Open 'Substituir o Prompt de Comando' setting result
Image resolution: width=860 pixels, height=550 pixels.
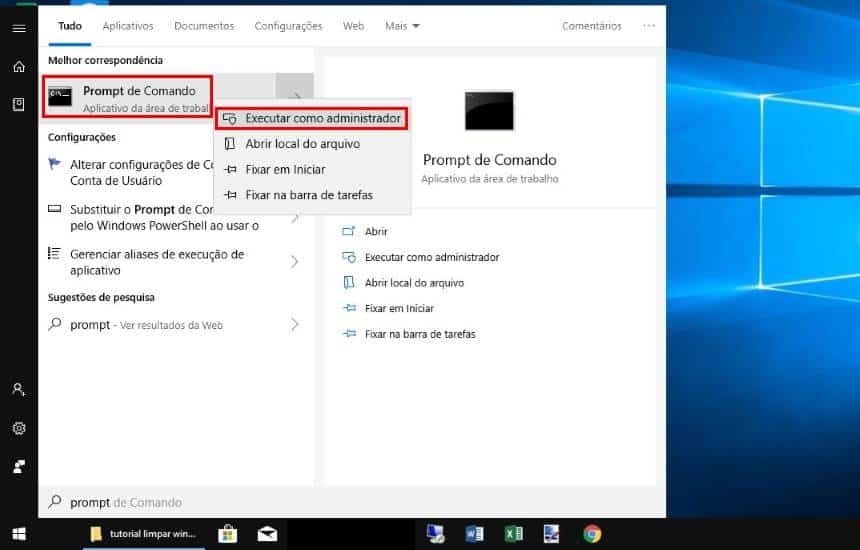coord(159,218)
